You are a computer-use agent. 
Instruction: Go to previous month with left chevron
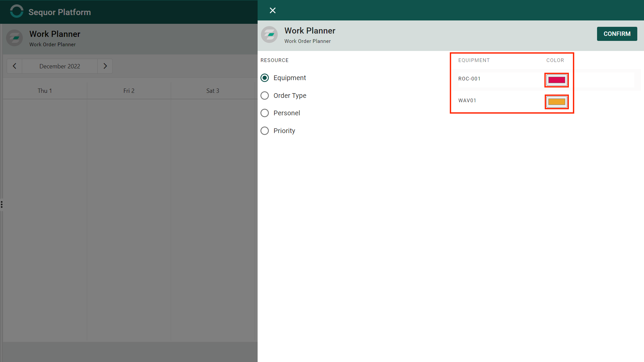[x=14, y=66]
